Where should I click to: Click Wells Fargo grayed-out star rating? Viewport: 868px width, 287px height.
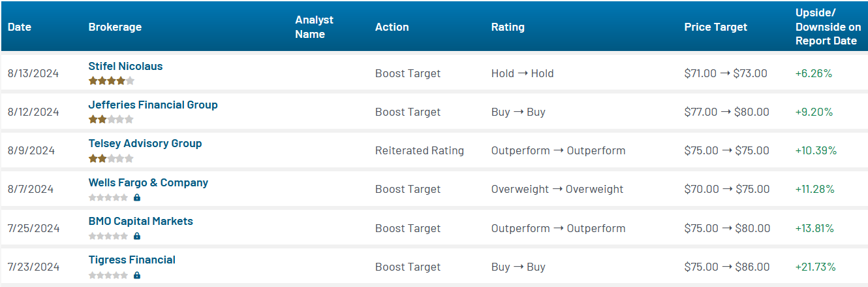108,197
